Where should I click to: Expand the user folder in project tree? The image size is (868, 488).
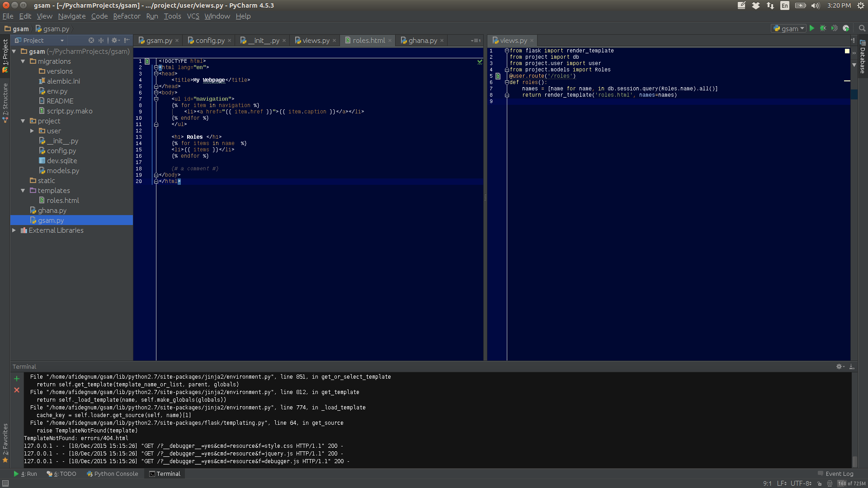(32, 131)
